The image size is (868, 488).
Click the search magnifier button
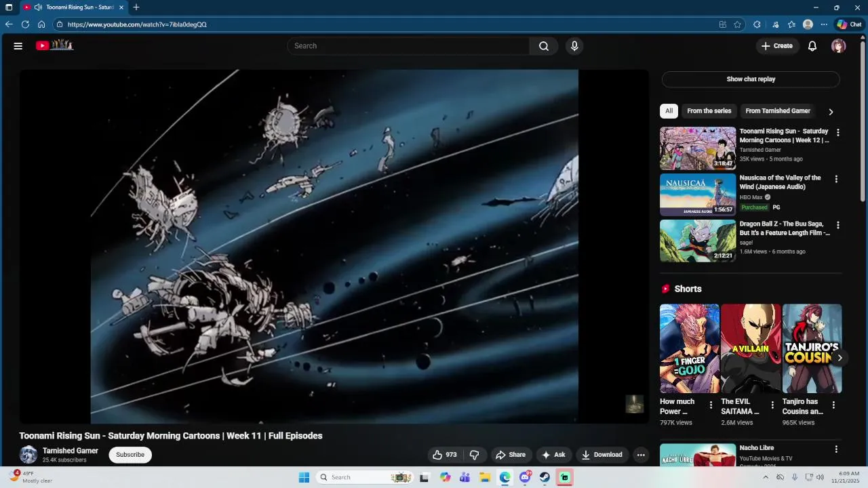544,46
